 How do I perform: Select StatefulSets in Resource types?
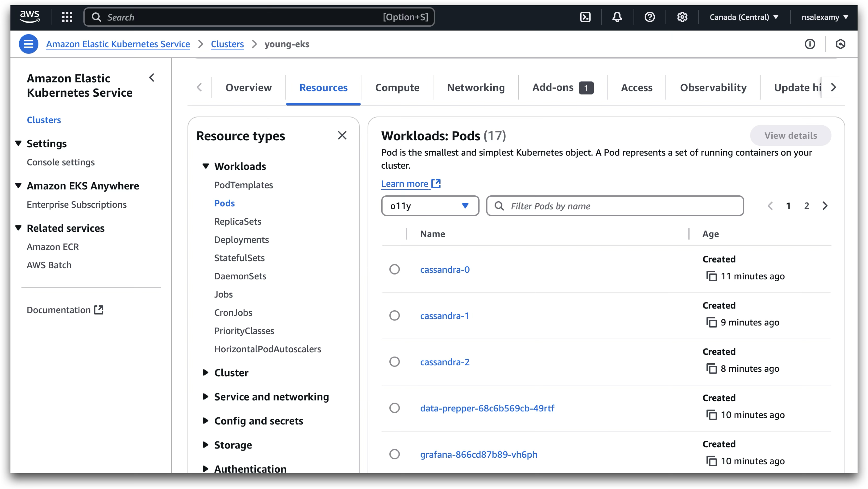pos(239,258)
